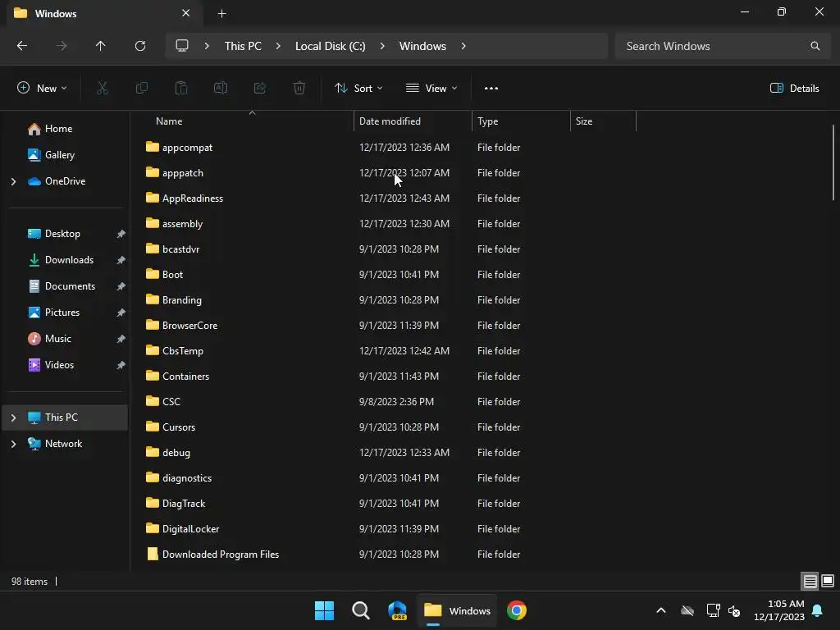Sort by the Type column header
Viewport: 840px width, 630px height.
pos(521,121)
